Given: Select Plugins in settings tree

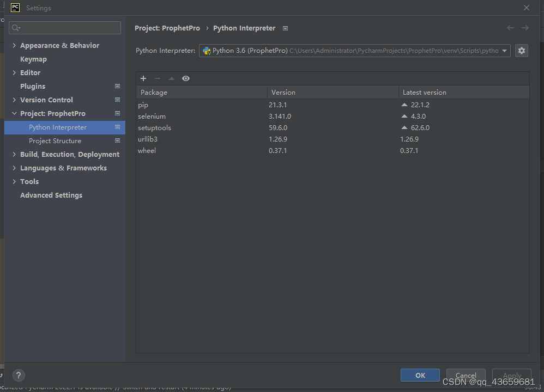Looking at the screenshot, I should pos(33,87).
